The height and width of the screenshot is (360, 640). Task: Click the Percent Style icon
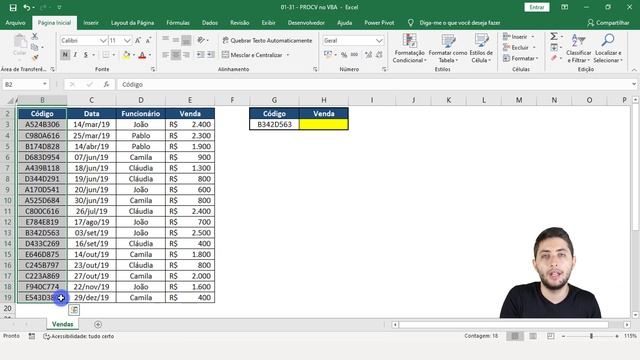pyautogui.click(x=344, y=55)
